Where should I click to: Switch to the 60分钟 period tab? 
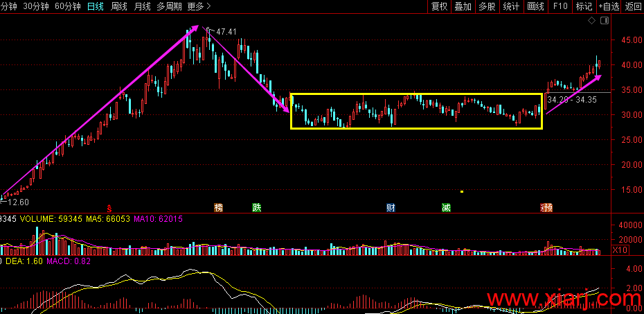coord(67,6)
